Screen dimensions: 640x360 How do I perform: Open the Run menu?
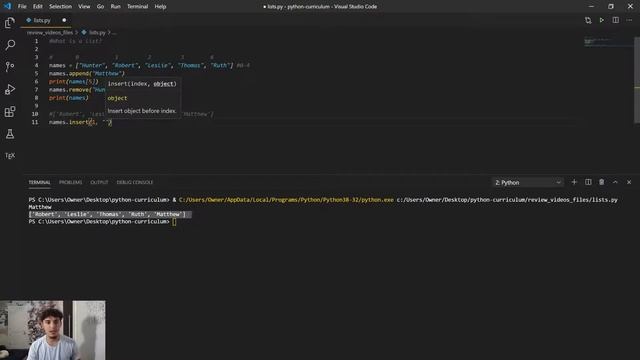pos(116,7)
